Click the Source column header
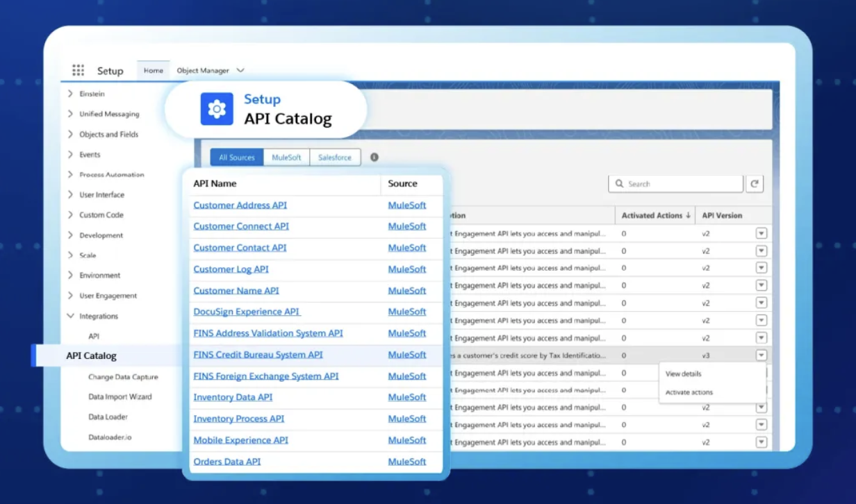 (403, 184)
